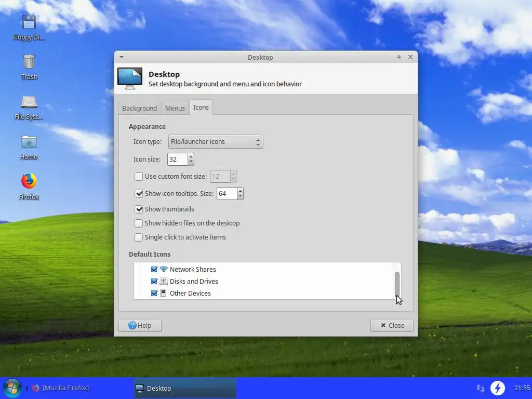Select the Icons tab

tap(201, 107)
